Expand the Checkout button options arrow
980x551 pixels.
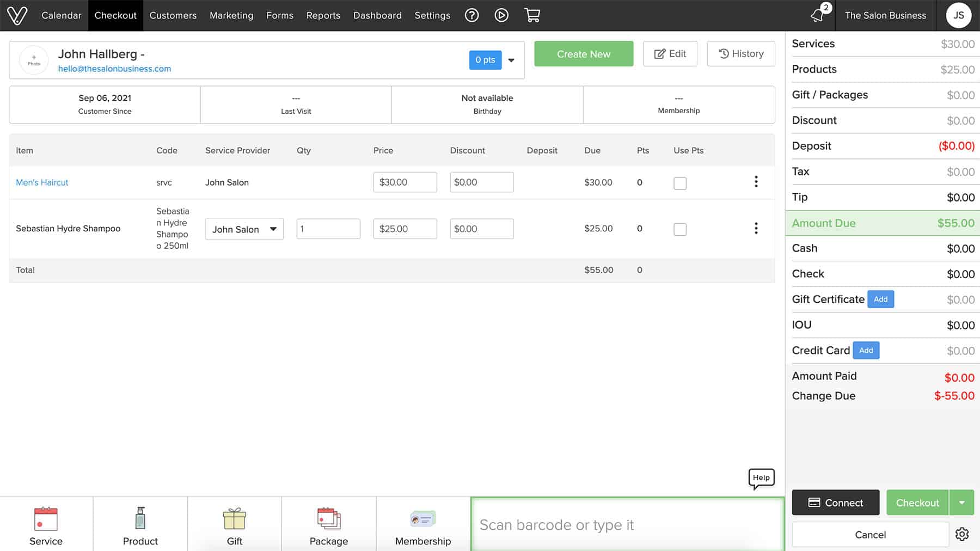coord(962,503)
